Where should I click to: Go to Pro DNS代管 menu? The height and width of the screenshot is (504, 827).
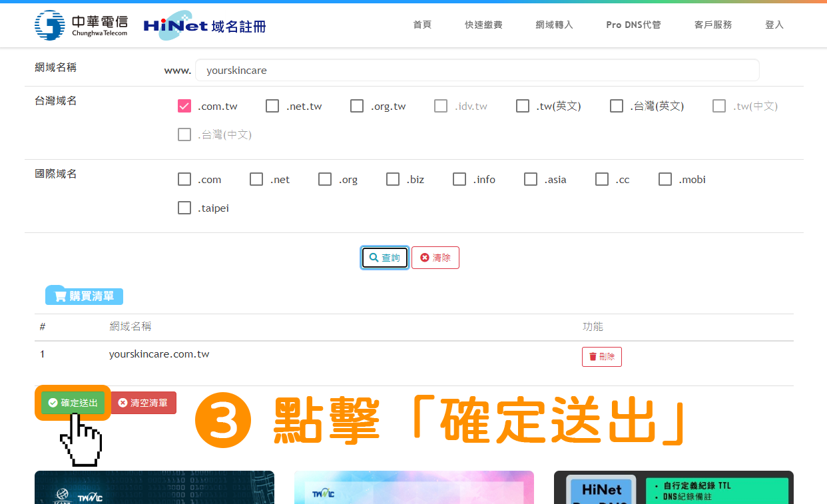tap(633, 25)
